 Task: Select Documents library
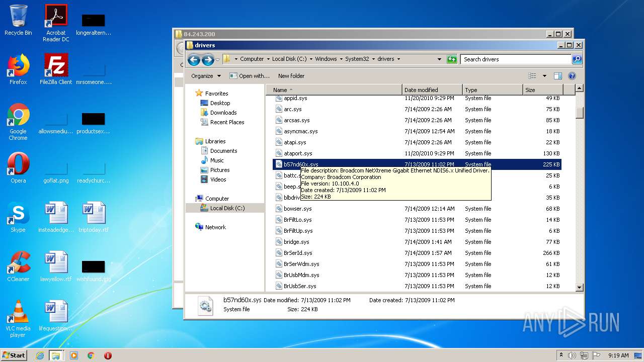[223, 151]
